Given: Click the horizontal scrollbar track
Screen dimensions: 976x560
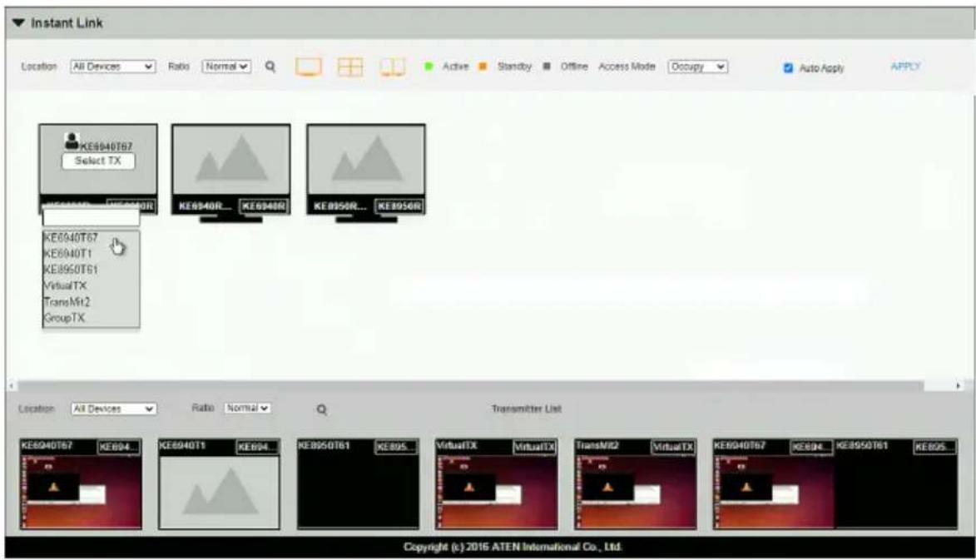Looking at the screenshot, I should [x=470, y=386].
